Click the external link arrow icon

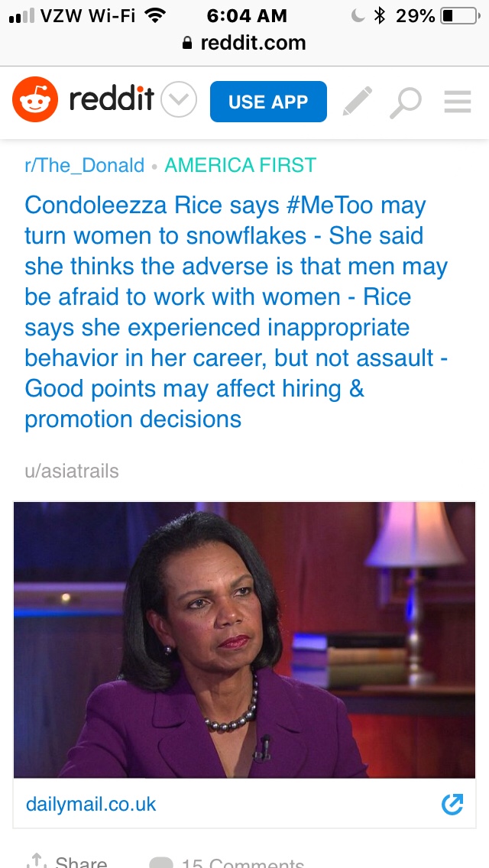click(x=452, y=804)
